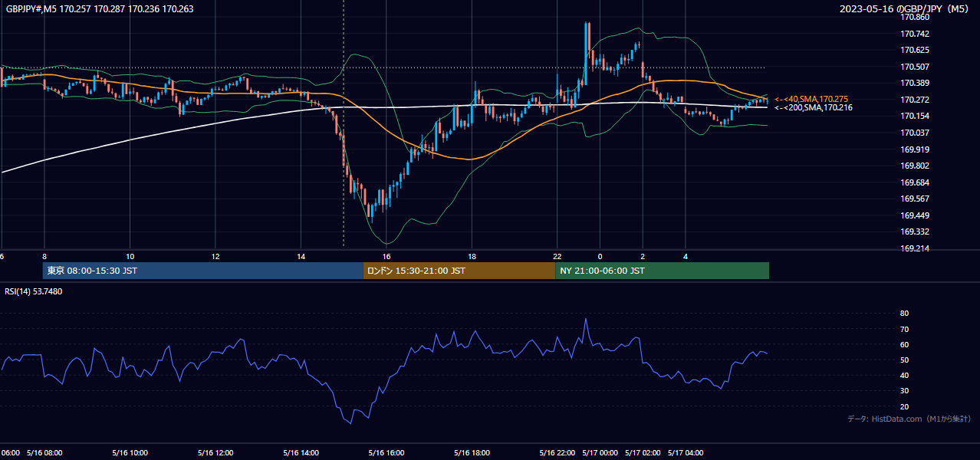This screenshot has height=460, width=980.
Task: Click the 5/17 00:00 date axis label
Action: [600, 452]
